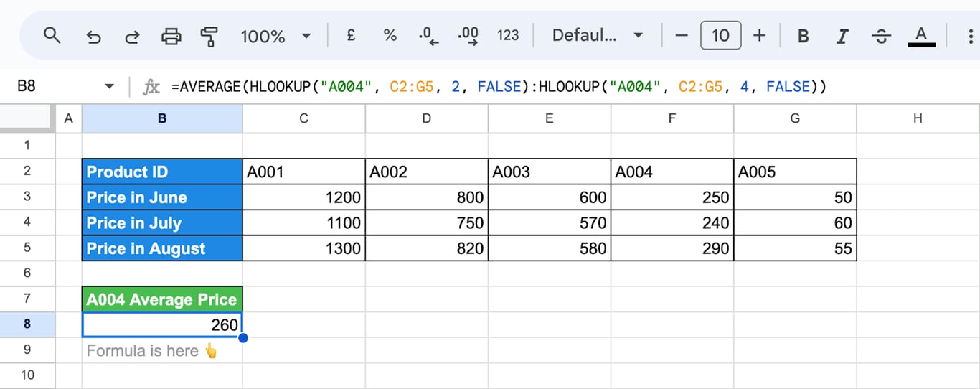This screenshot has height=389, width=980.
Task: Format as currency with pound icon
Action: pyautogui.click(x=351, y=35)
